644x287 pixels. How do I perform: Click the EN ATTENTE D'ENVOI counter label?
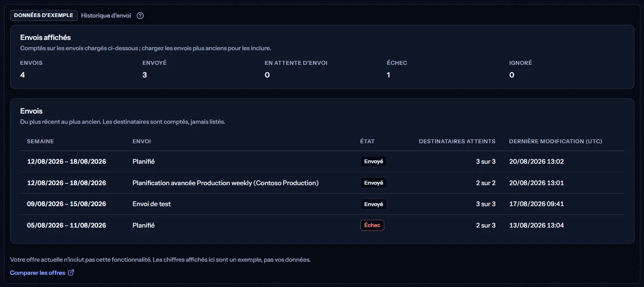tap(296, 63)
